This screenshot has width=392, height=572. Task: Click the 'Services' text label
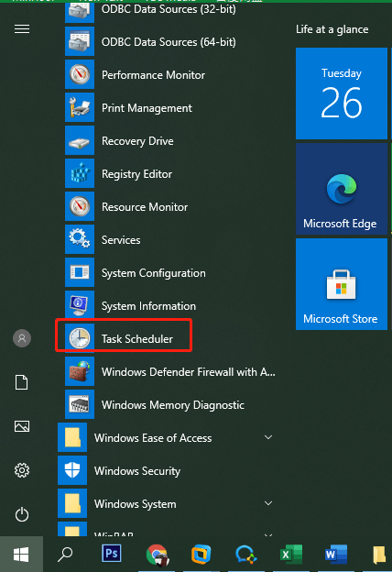coord(121,240)
